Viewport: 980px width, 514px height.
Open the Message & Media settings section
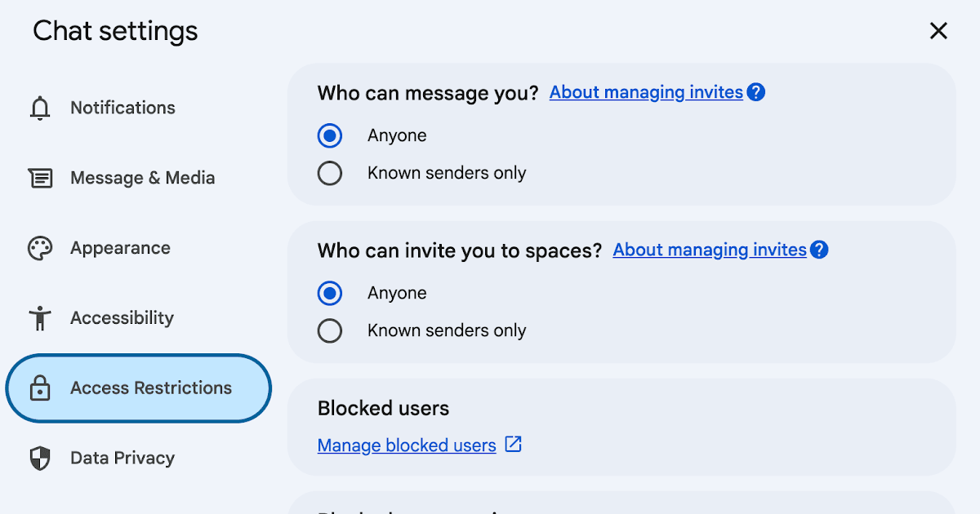(x=142, y=178)
